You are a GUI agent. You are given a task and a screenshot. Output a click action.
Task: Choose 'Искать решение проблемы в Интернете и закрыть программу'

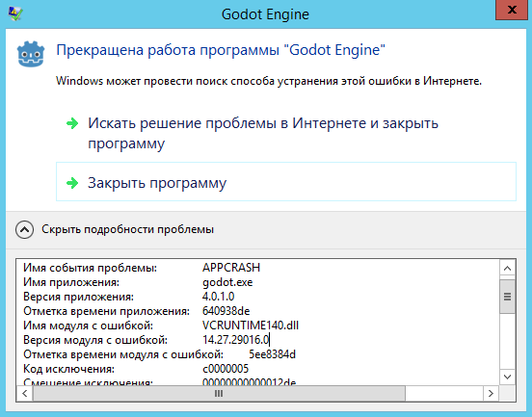point(263,133)
